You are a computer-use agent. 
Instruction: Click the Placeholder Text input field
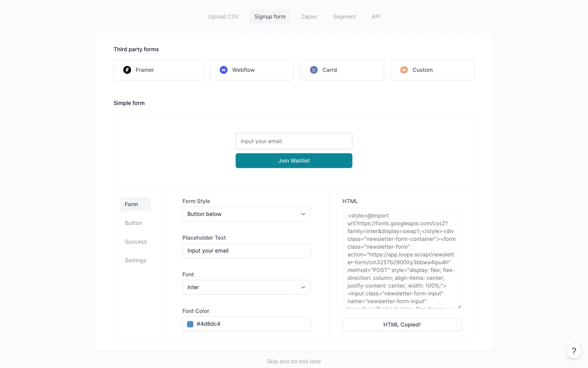pos(247,251)
